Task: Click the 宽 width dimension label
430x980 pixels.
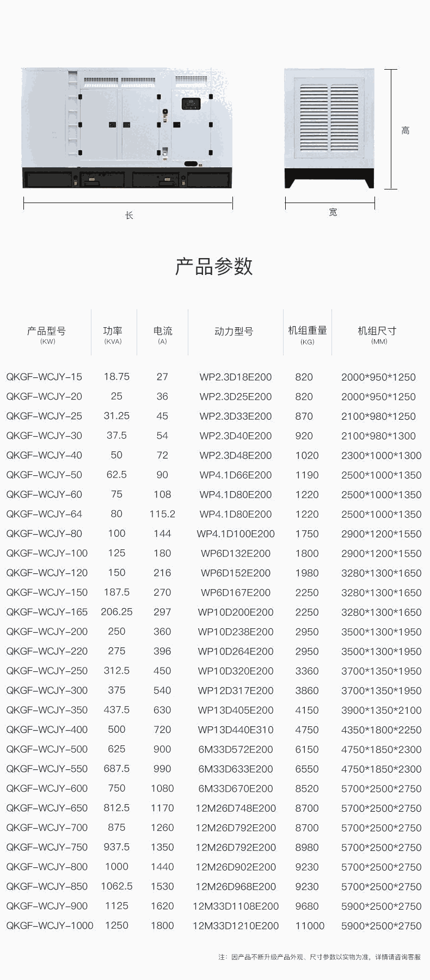Action: coord(333,212)
